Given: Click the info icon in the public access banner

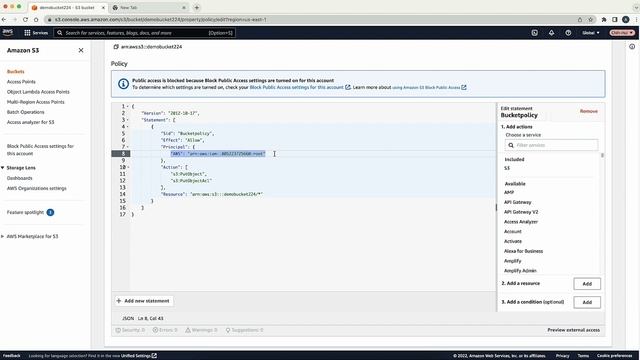Looking at the screenshot, I should 123,84.
